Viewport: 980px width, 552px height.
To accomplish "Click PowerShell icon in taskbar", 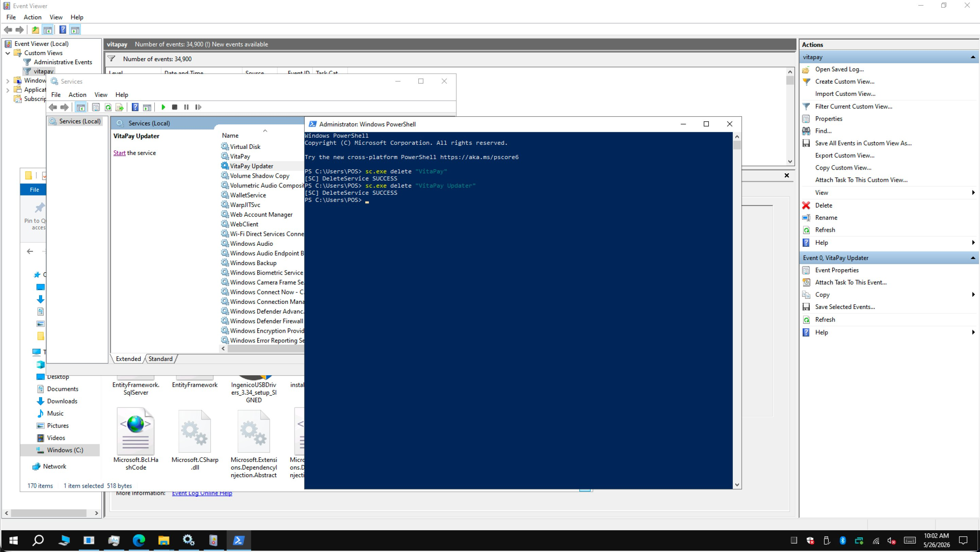I will [x=239, y=540].
